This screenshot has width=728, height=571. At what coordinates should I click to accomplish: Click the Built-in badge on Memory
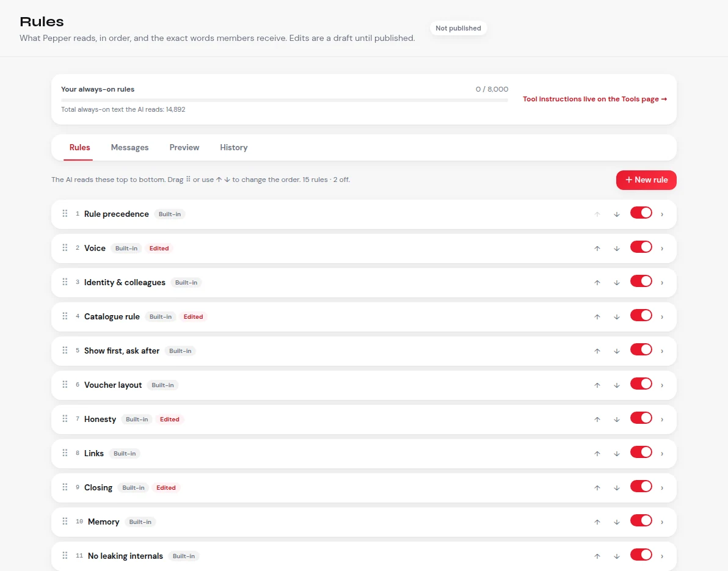pos(140,522)
